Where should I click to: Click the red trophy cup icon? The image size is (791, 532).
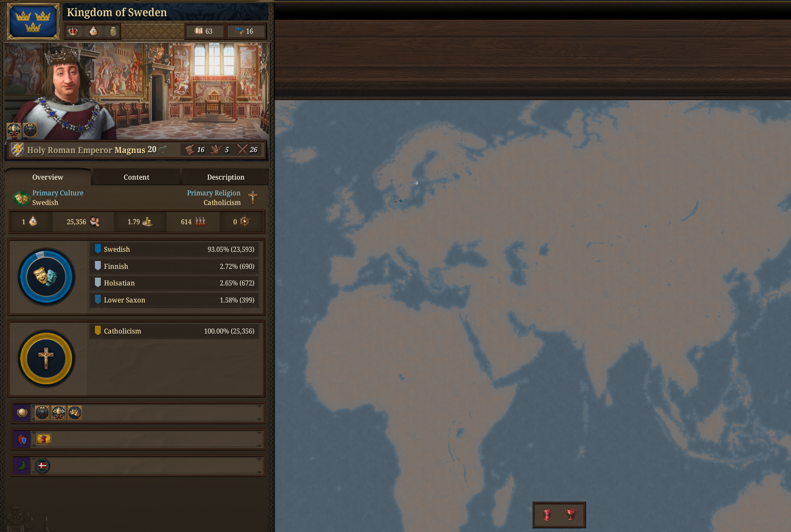pyautogui.click(x=570, y=514)
